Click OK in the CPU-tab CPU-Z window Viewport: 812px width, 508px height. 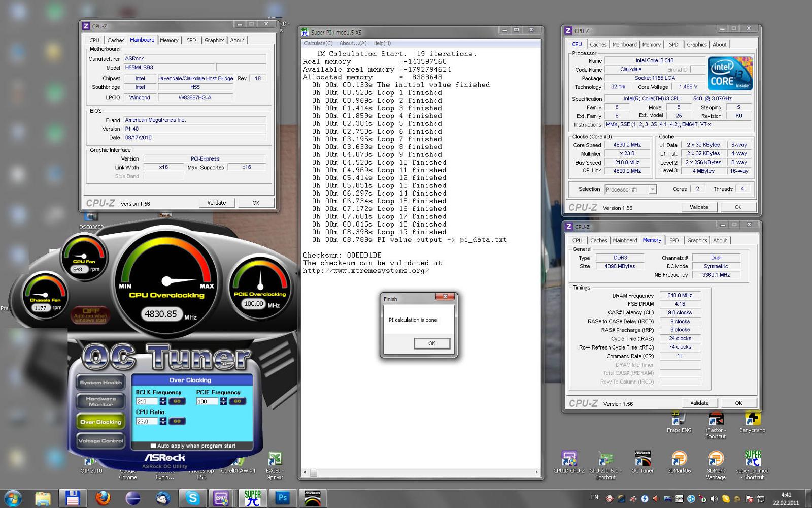(x=738, y=207)
